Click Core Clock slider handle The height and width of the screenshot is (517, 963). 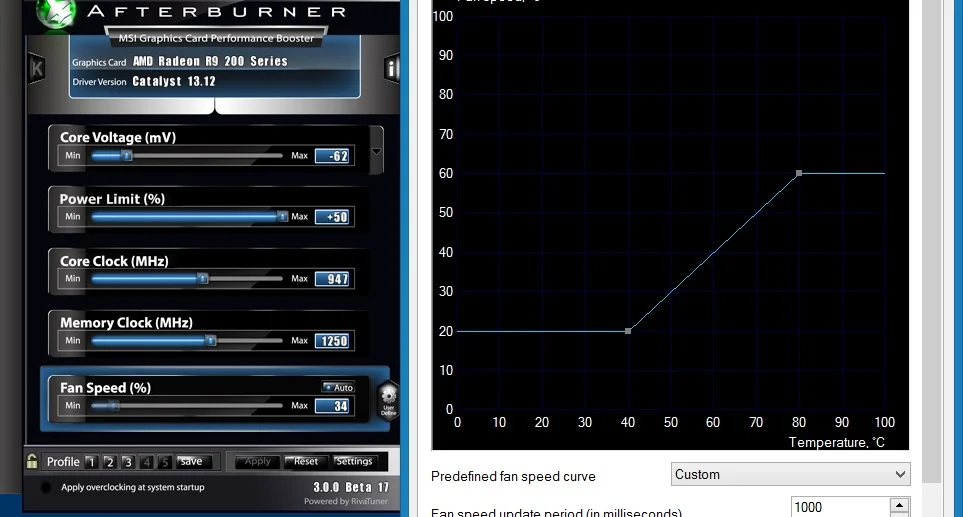(x=203, y=279)
